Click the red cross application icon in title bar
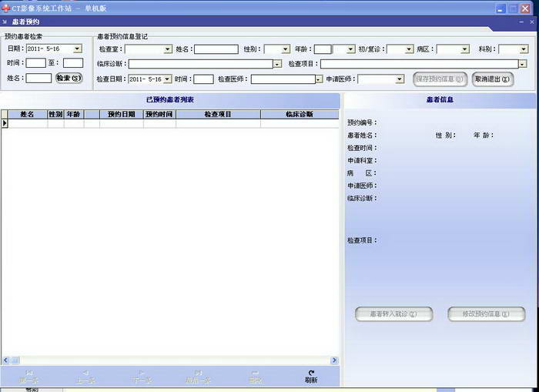The height and width of the screenshot is (392, 539). click(x=5, y=8)
